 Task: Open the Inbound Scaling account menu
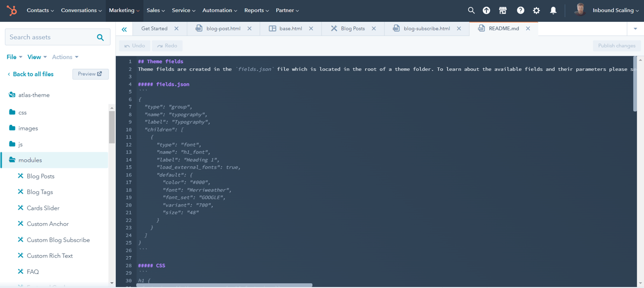[615, 10]
